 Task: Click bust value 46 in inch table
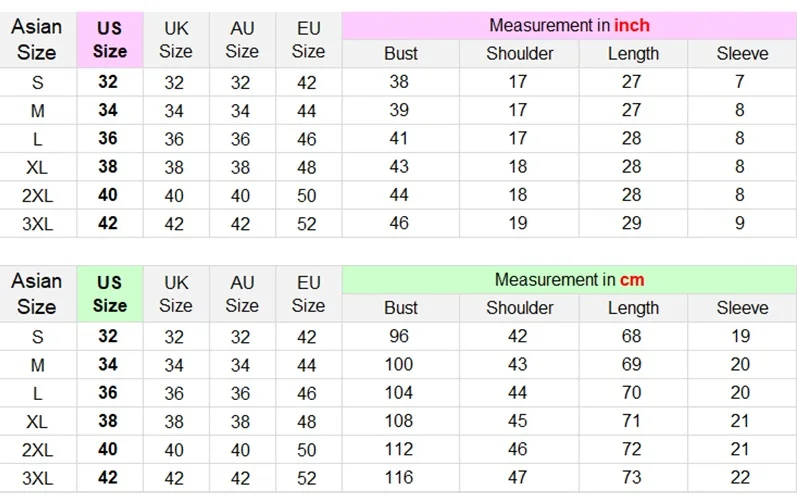[399, 223]
